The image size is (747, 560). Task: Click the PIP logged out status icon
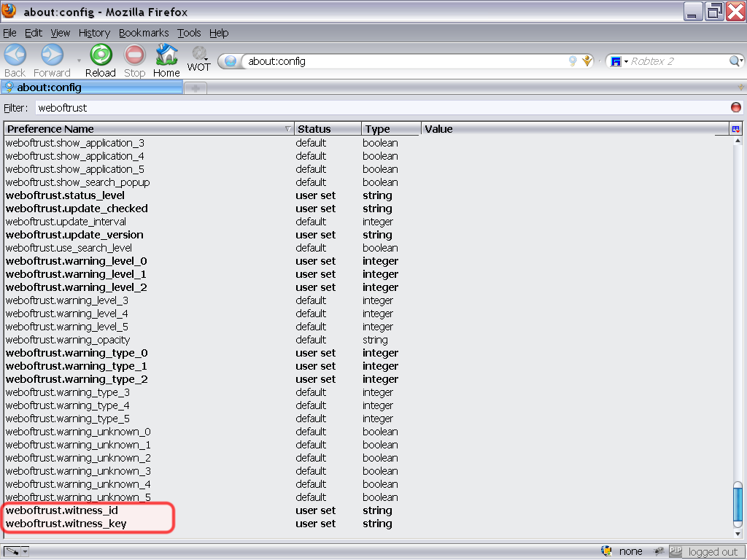[x=676, y=551]
